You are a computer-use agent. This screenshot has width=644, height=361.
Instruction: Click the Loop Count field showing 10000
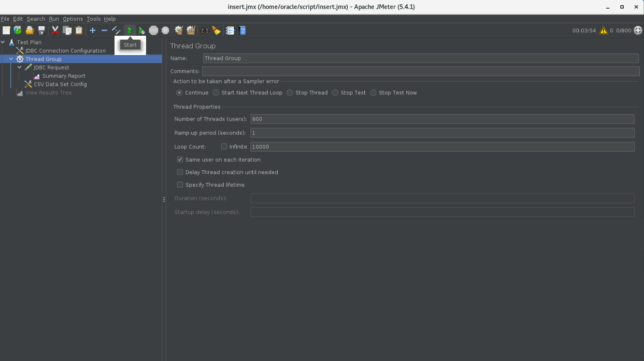(x=442, y=147)
